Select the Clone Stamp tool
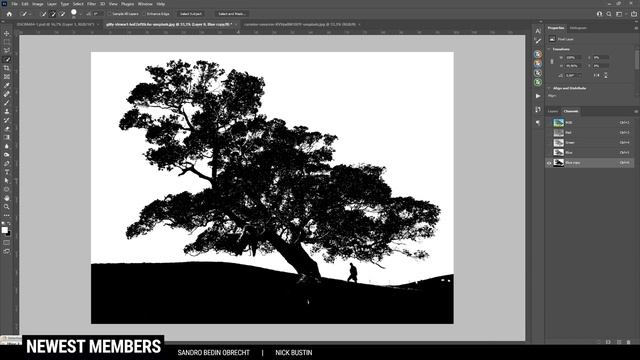640x360 pixels. (x=7, y=111)
